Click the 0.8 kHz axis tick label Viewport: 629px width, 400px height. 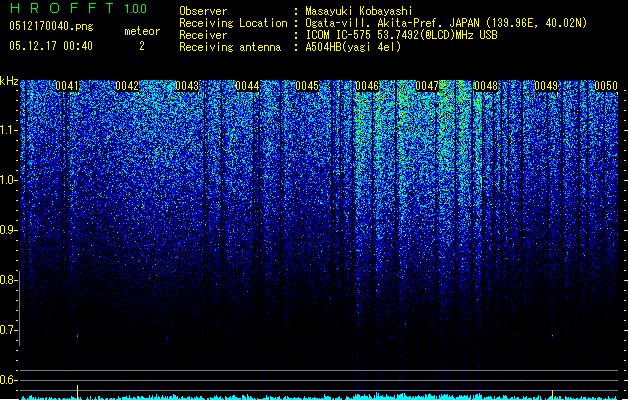coord(8,280)
